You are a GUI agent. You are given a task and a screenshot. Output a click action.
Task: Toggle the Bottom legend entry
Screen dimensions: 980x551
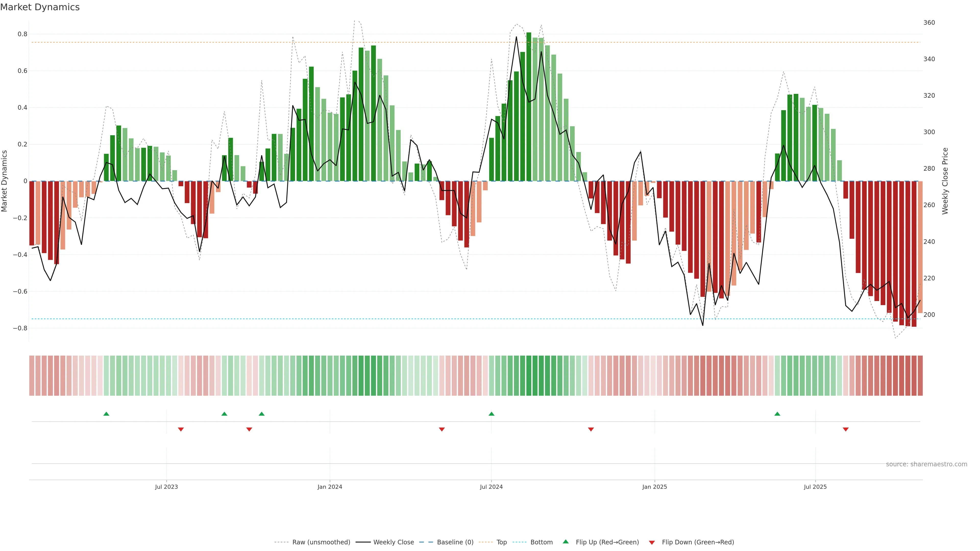click(x=541, y=542)
